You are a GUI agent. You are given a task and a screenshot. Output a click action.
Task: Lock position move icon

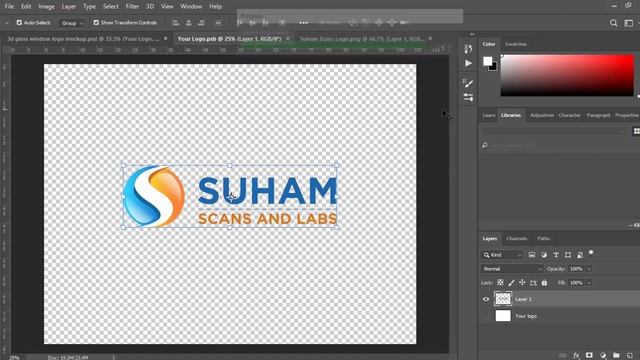pos(522,282)
